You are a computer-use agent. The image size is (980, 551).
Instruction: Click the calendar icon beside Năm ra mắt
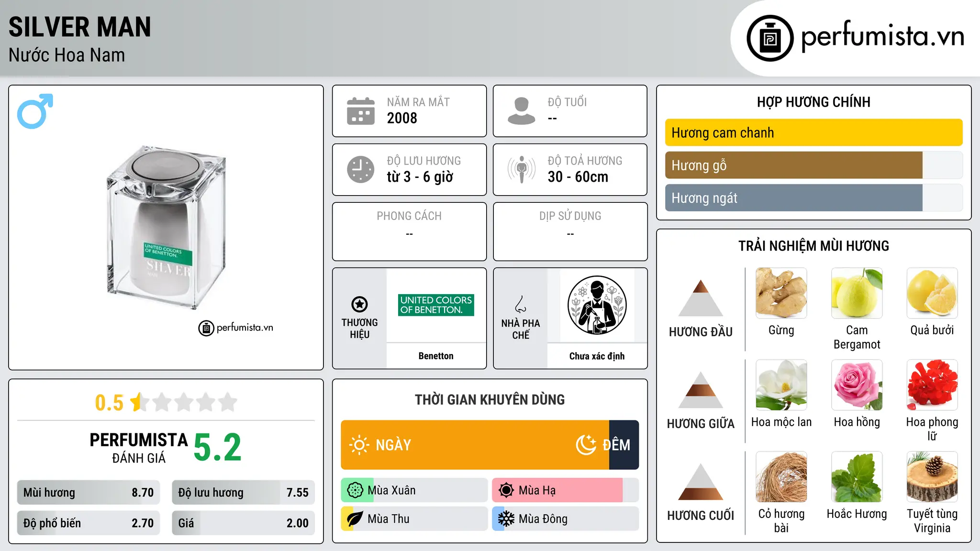tap(361, 111)
